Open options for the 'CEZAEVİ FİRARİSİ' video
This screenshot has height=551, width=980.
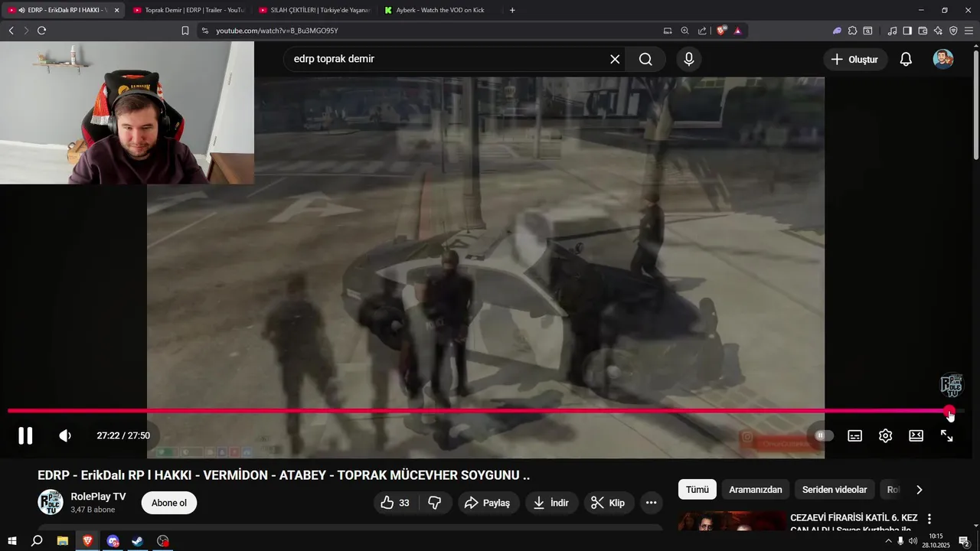(929, 519)
